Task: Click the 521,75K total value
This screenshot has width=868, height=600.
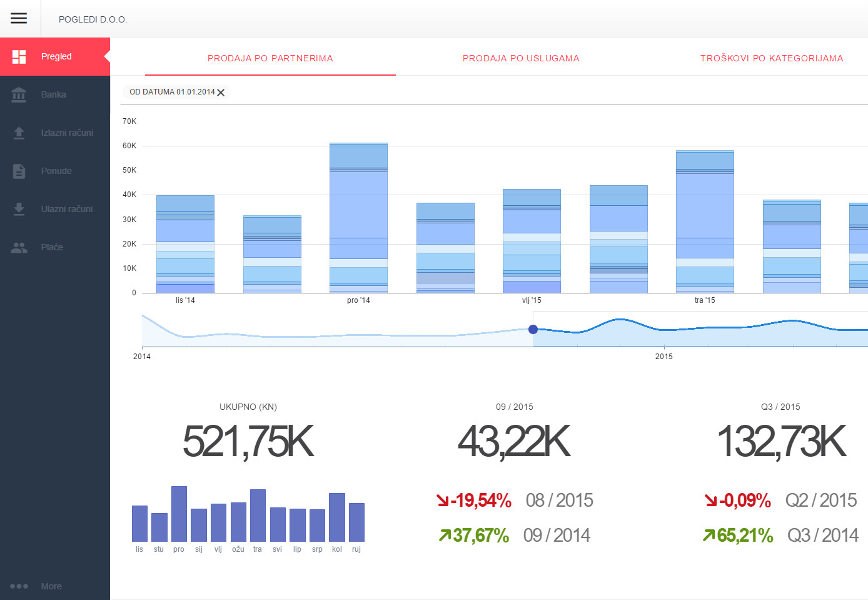Action: click(x=248, y=441)
